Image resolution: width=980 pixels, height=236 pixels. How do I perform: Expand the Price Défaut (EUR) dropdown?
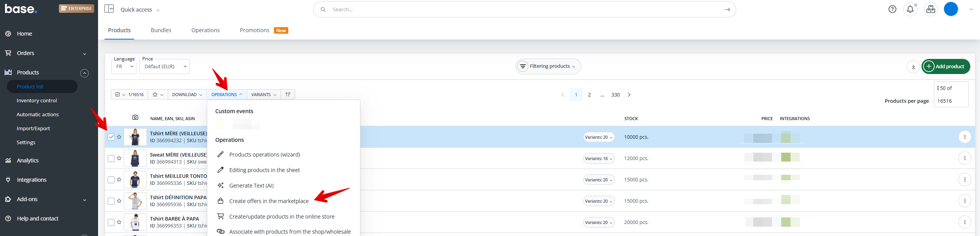pyautogui.click(x=165, y=67)
